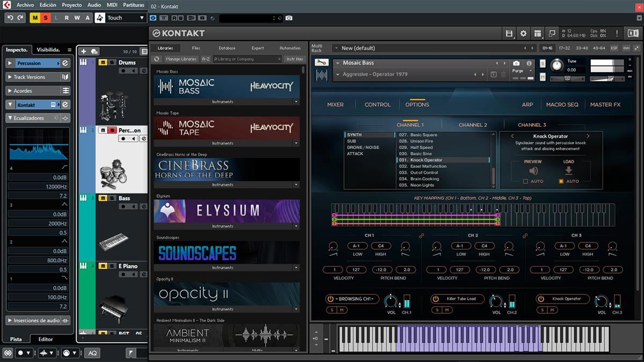Image resolution: width=644 pixels, height=362 pixels.
Task: Click the Manage Libraries button
Action: [x=181, y=59]
